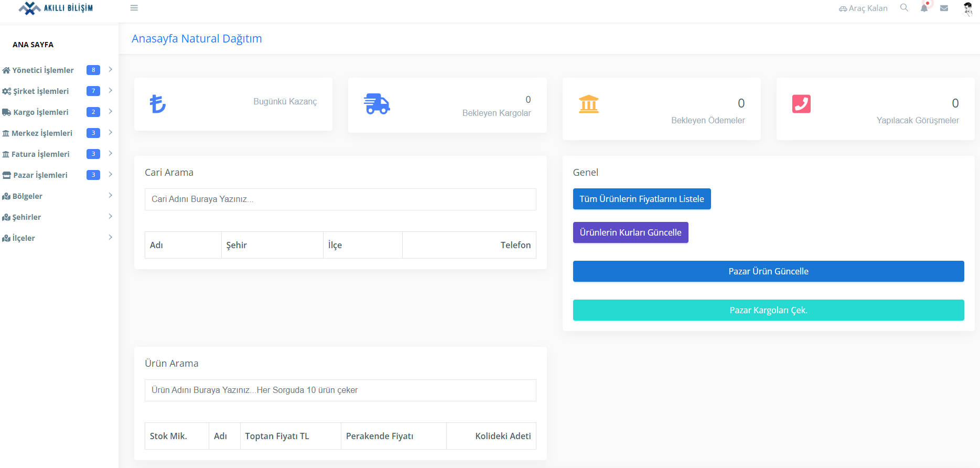The width and height of the screenshot is (980, 468).
Task: Open the notifications bell icon
Action: 924,8
